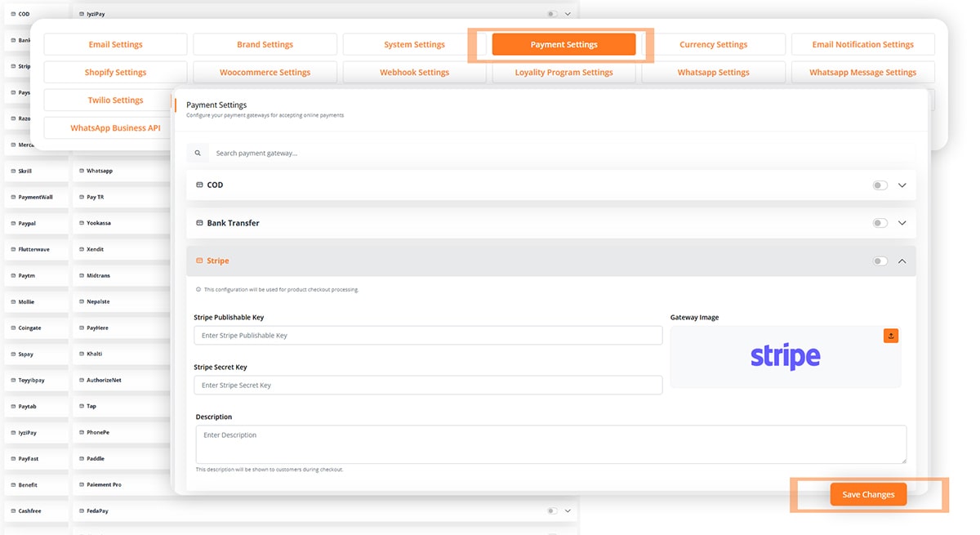980x535 pixels.
Task: Click the magnifier icon in the gateway search
Action: [x=198, y=153]
